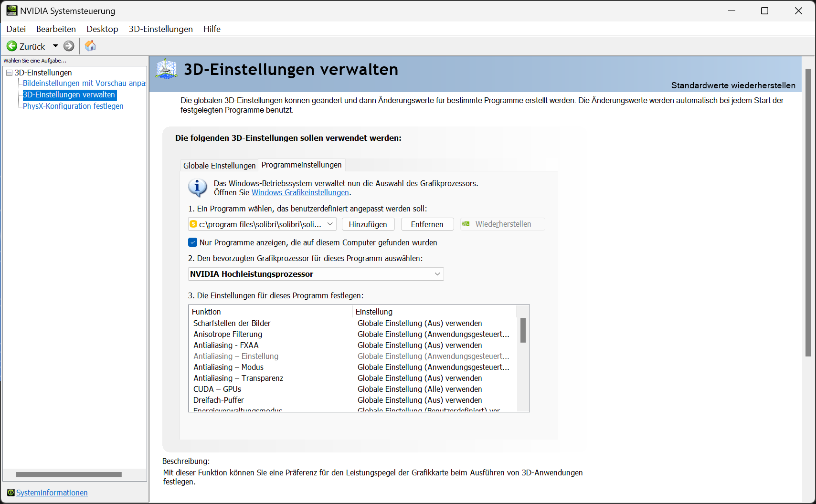Select the Dreifach-Puffer row
This screenshot has height=504, width=816.
tap(352, 400)
